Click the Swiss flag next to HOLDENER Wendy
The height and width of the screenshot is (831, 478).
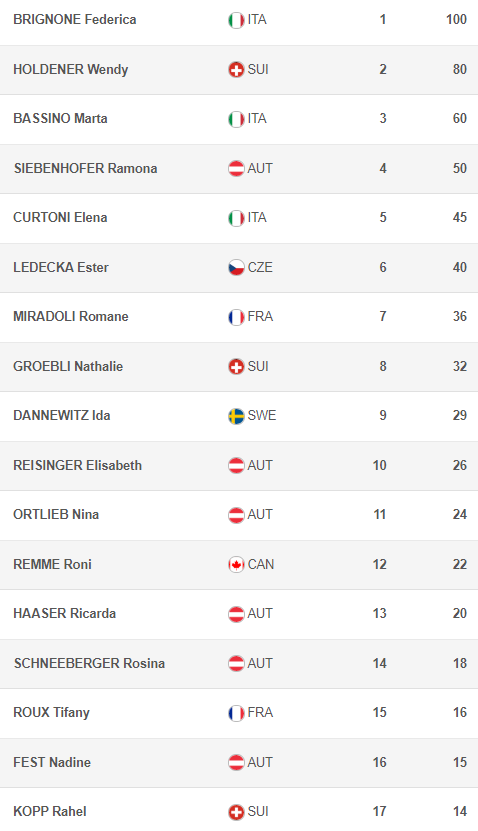point(236,69)
